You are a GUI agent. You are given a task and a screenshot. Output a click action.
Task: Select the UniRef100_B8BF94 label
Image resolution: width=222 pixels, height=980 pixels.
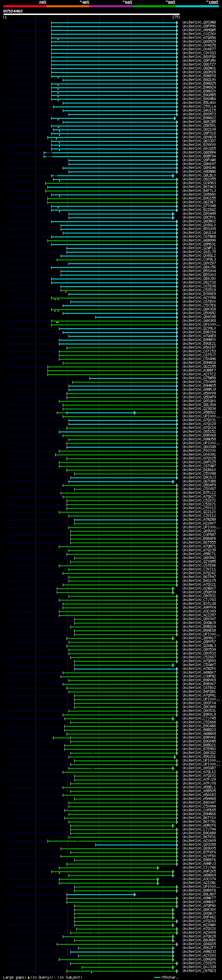click(x=199, y=156)
